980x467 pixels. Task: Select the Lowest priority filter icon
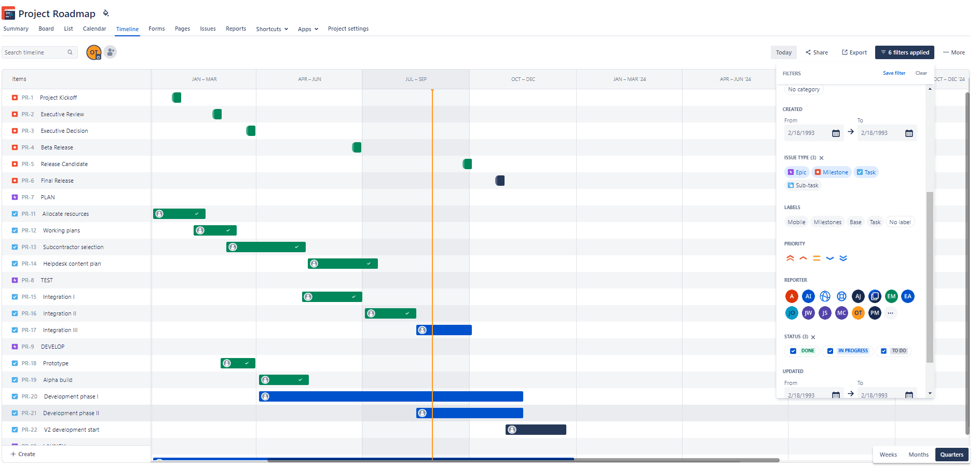click(843, 258)
